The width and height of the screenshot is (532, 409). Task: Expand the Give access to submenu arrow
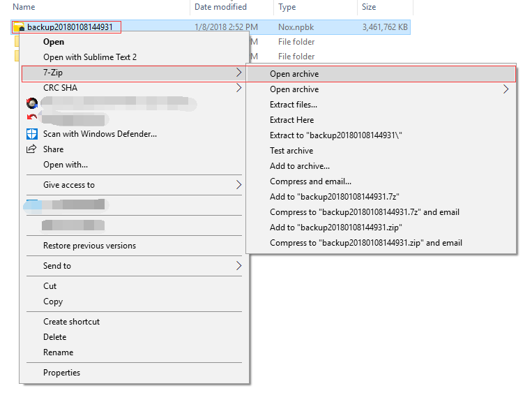click(x=238, y=185)
